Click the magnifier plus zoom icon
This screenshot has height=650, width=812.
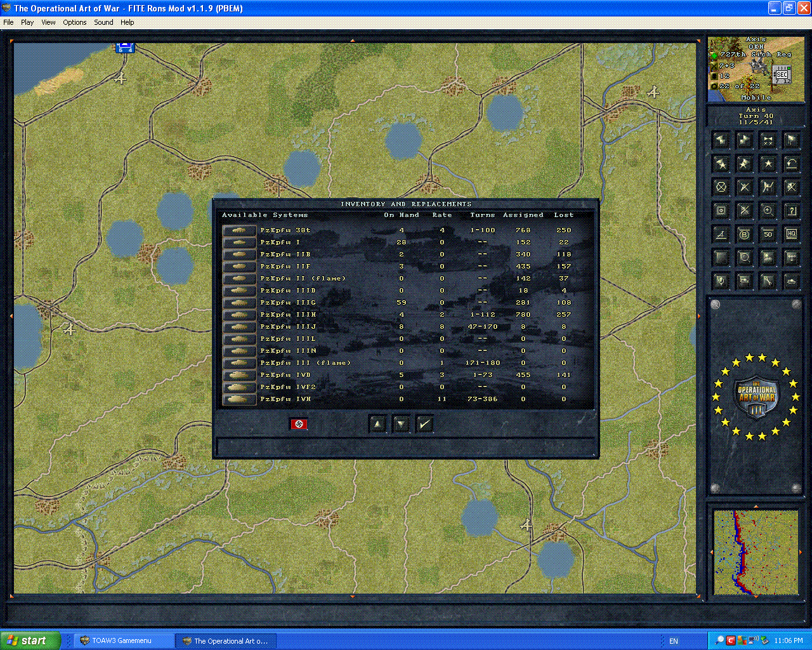click(x=768, y=211)
